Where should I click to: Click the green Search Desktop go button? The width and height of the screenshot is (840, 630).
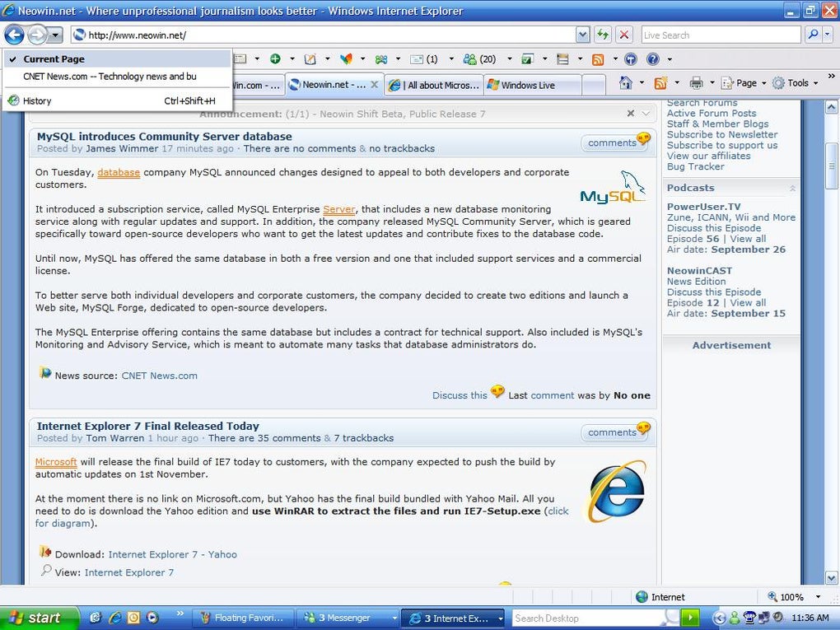690,618
